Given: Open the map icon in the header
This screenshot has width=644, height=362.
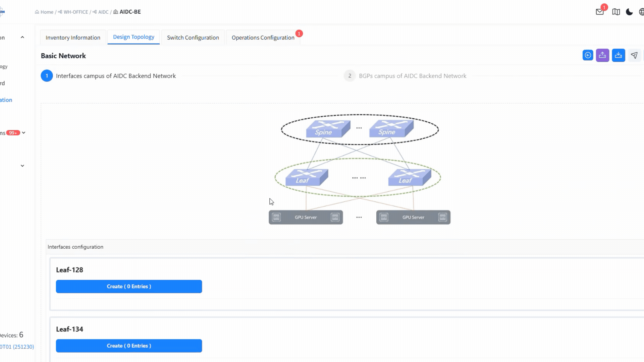Looking at the screenshot, I should click(616, 12).
